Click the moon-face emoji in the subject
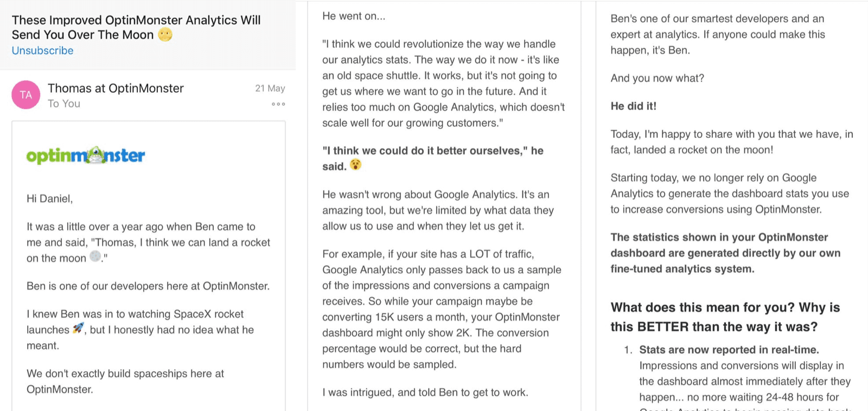Screen dimensions: 868x411 pyautogui.click(x=165, y=35)
